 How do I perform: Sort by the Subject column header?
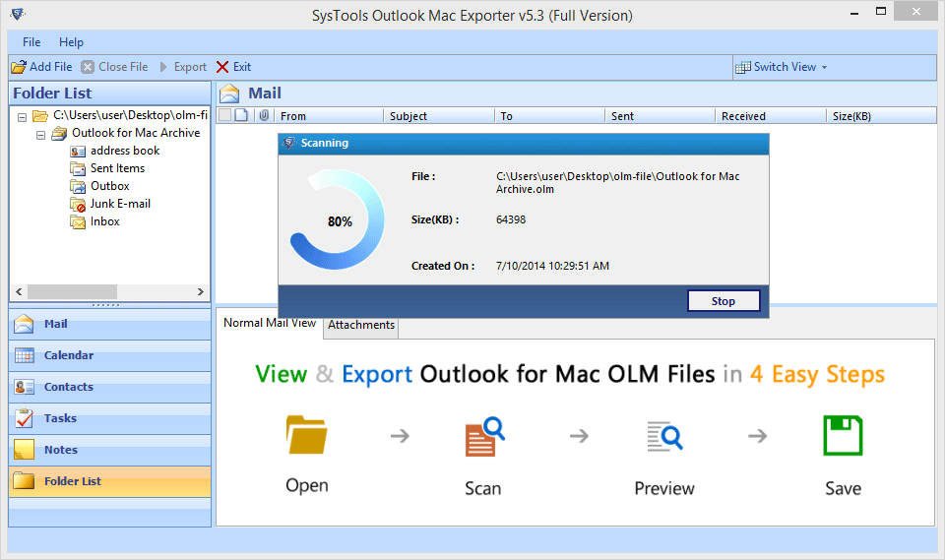438,116
